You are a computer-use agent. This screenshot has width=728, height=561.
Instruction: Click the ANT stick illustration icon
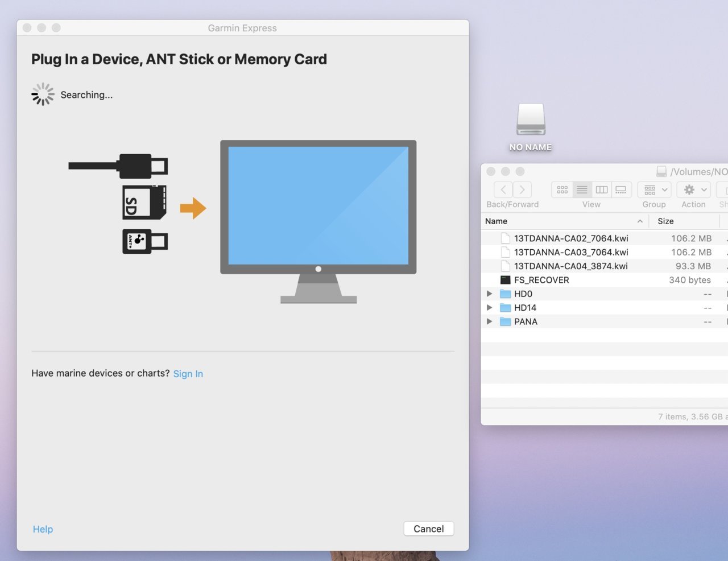coord(145,241)
